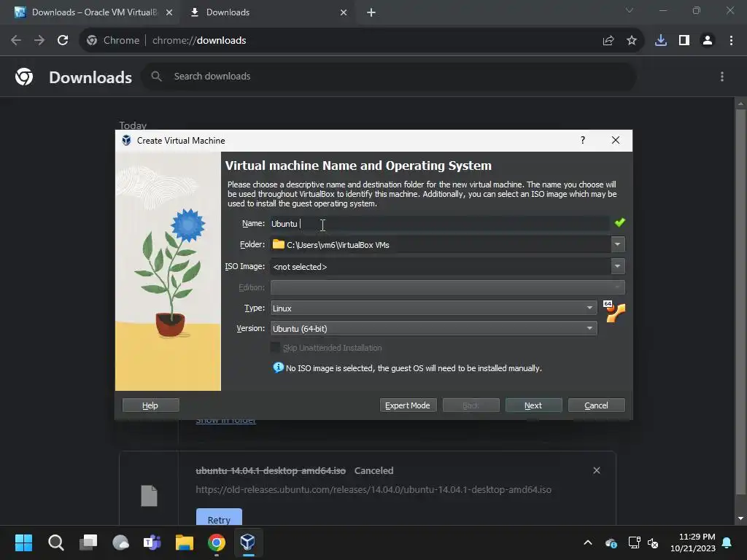Cancel the Create Virtual Machine dialog
Viewport: 747px width, 560px height.
tap(597, 405)
